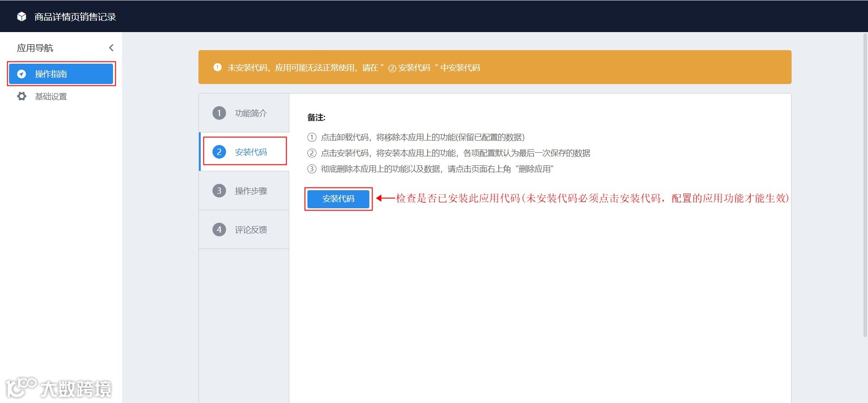Click the compass icon beside 操作指南

(21, 74)
